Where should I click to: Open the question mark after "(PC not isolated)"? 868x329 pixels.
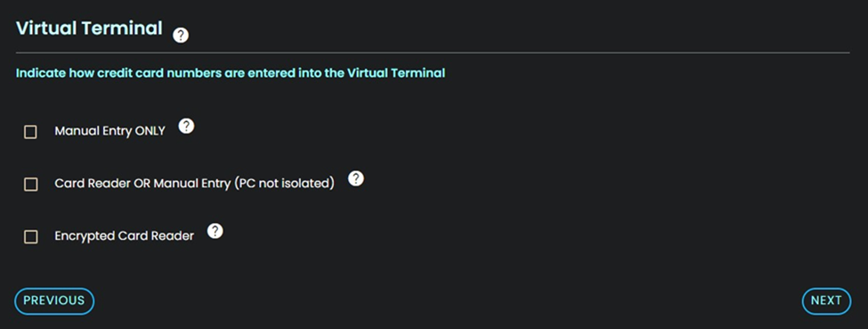tap(356, 178)
